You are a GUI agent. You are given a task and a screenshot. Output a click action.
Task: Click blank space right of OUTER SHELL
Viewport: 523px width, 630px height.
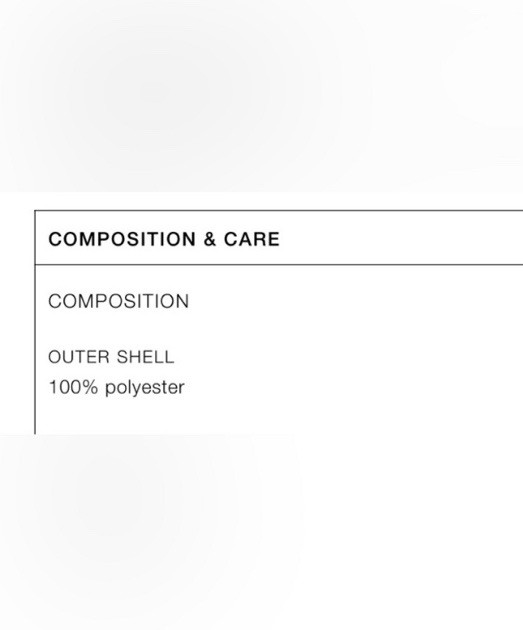pos(349,357)
